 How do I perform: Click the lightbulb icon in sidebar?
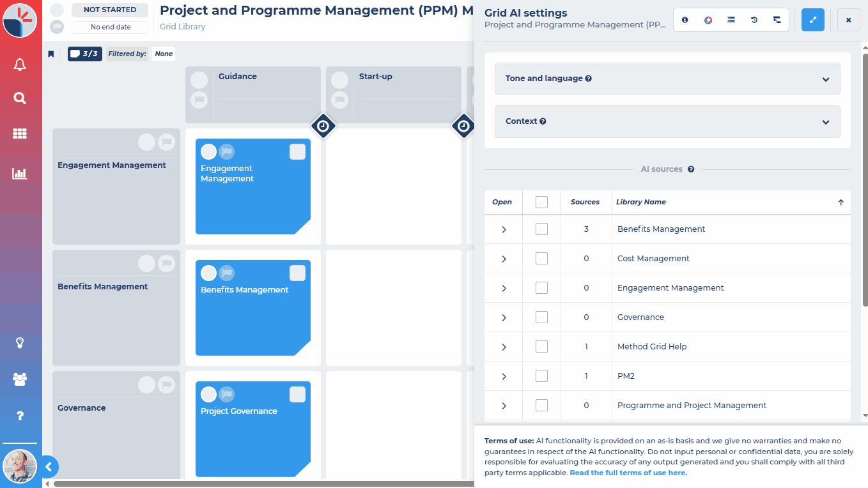20,343
